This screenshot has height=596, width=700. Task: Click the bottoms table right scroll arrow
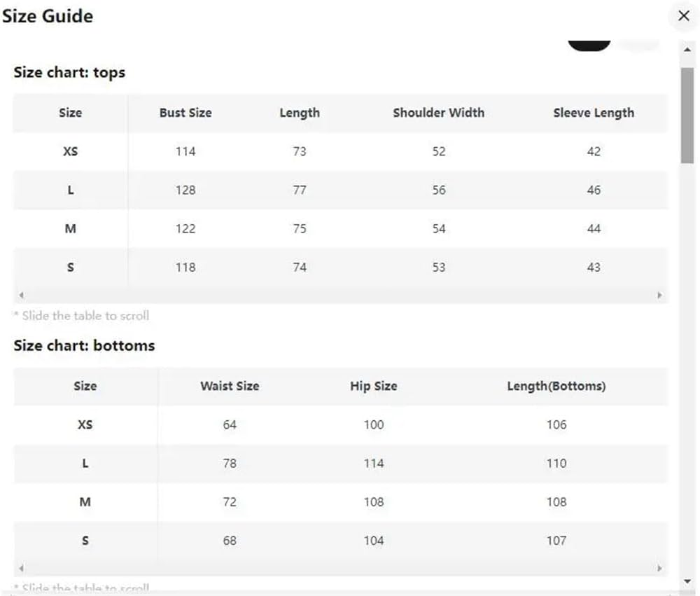[659, 568]
